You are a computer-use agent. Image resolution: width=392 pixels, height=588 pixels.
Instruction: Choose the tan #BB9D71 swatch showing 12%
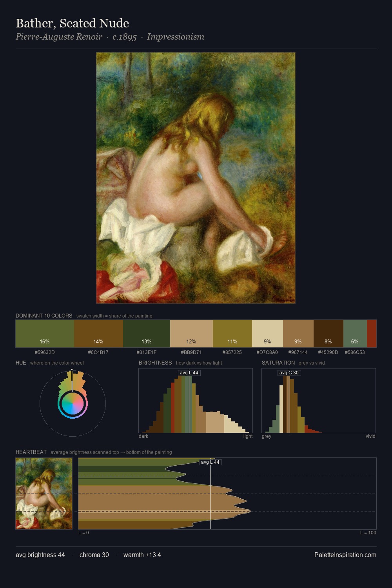[x=191, y=334]
